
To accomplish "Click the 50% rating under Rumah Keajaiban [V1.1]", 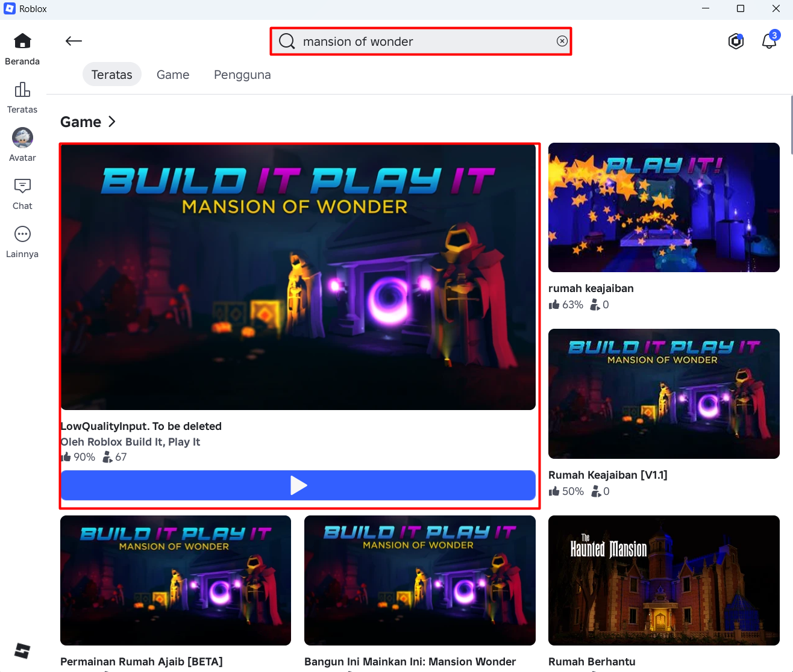I will pyautogui.click(x=566, y=491).
